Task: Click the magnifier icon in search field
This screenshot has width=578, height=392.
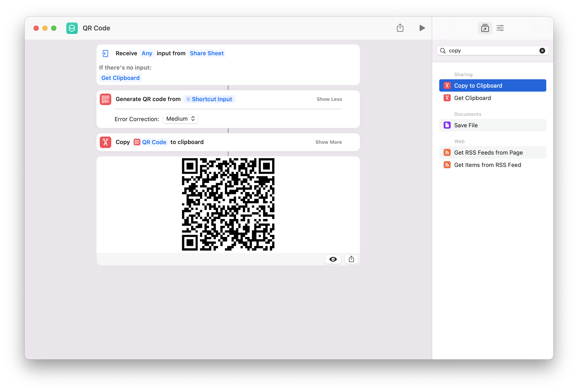Action: pos(443,51)
